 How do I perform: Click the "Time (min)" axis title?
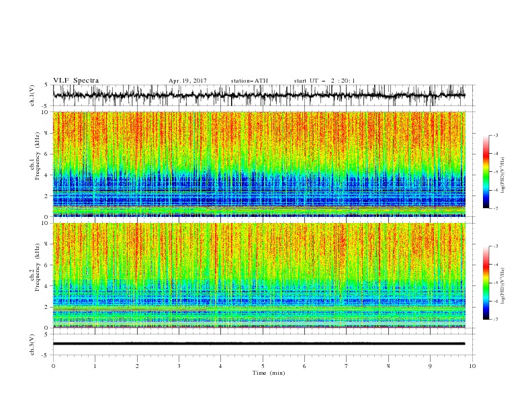point(269,373)
